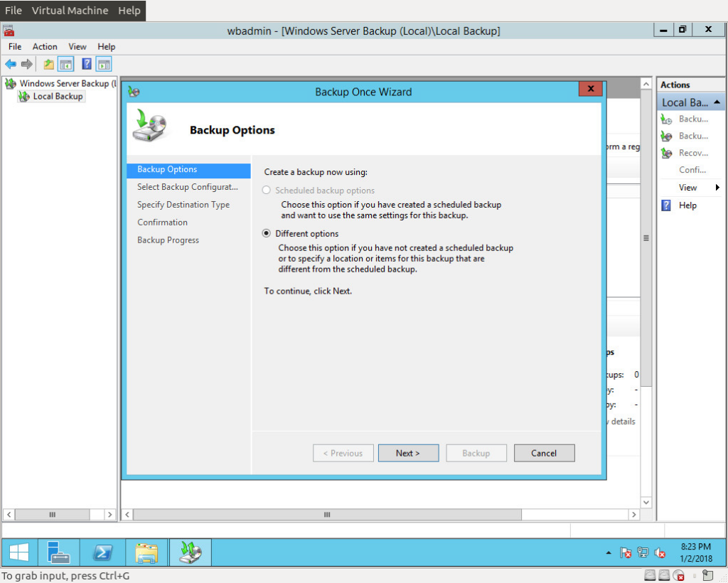
Task: Click the network icon in the system tray
Action: 643,552
